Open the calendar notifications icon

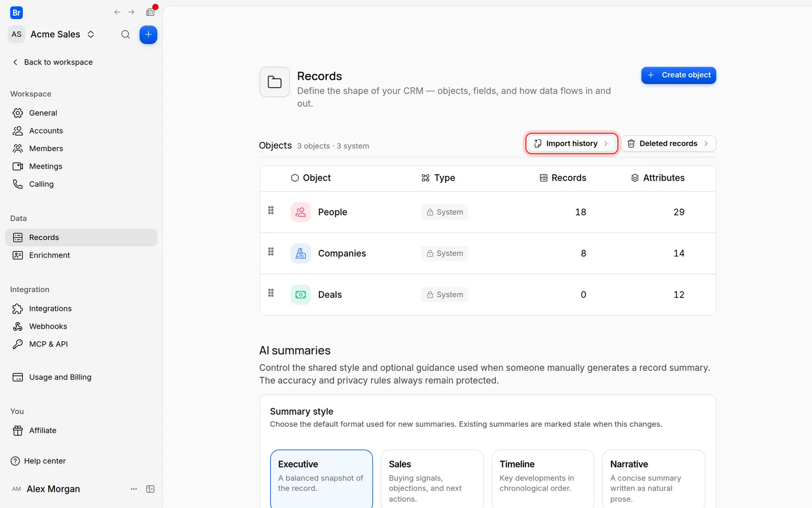coord(151,12)
